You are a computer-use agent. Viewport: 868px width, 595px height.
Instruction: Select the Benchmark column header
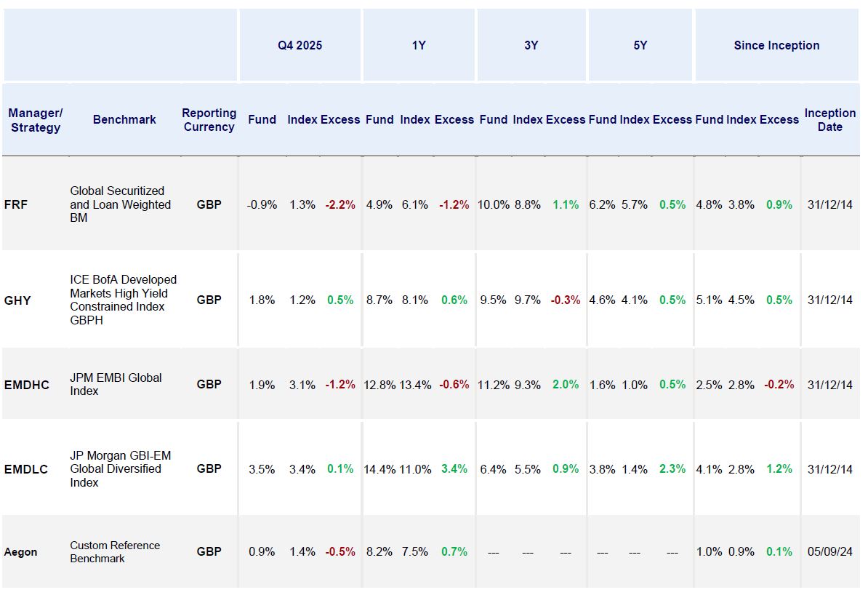tap(124, 119)
